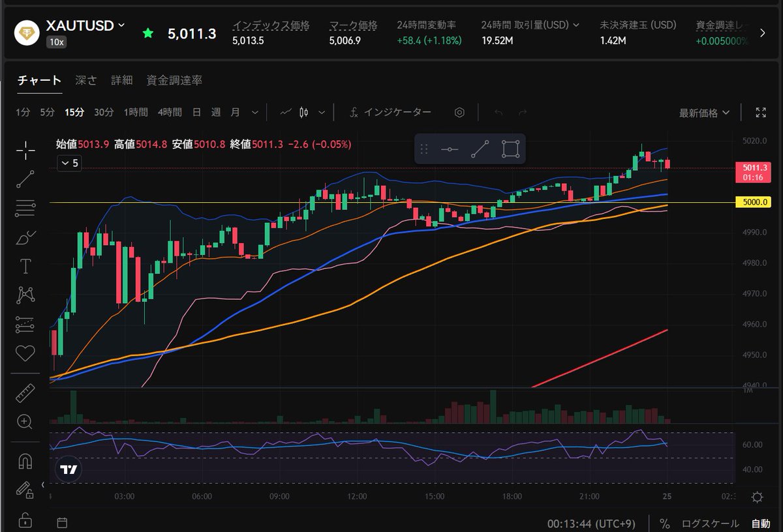Viewport: 783px width, 532px height.
Task: Select the 4時間 timeframe
Action: 170,112
